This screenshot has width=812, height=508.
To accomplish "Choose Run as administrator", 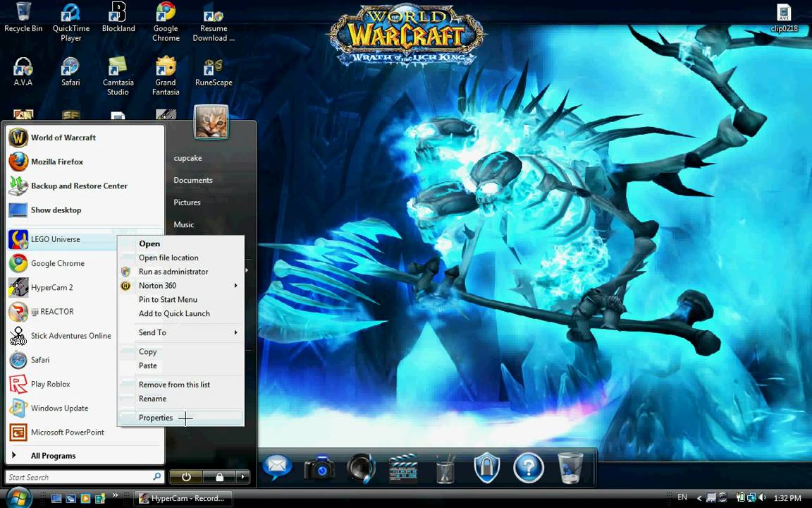I will 181,272.
